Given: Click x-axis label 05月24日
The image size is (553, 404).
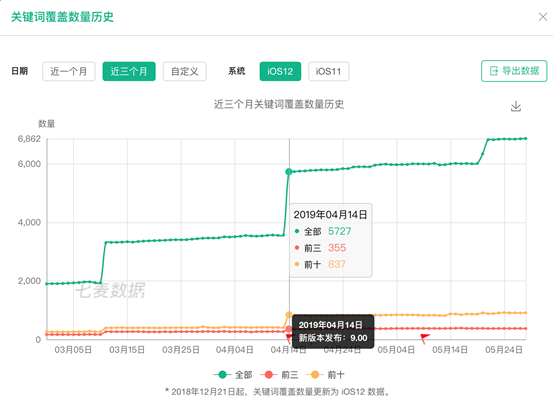Looking at the screenshot, I should 504,350.
